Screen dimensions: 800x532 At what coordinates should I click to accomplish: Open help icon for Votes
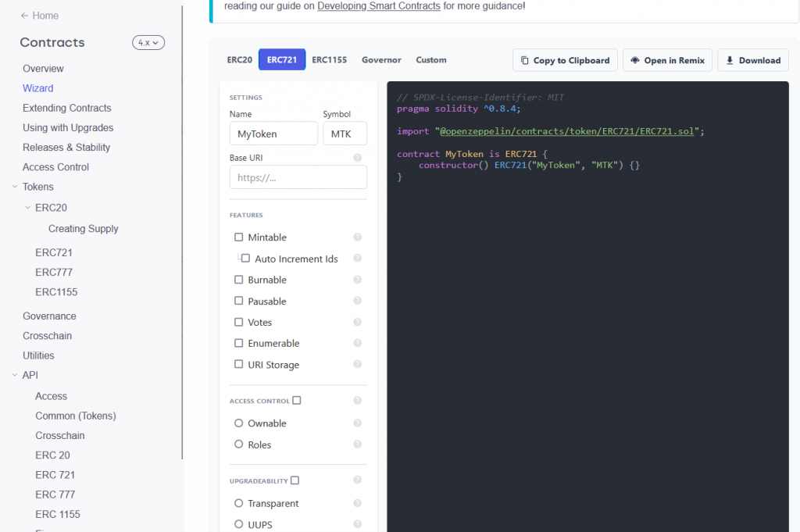[358, 322]
